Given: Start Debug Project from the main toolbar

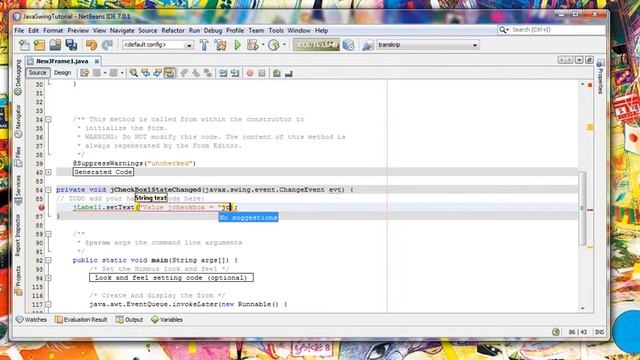Looking at the screenshot, I should [x=253, y=45].
